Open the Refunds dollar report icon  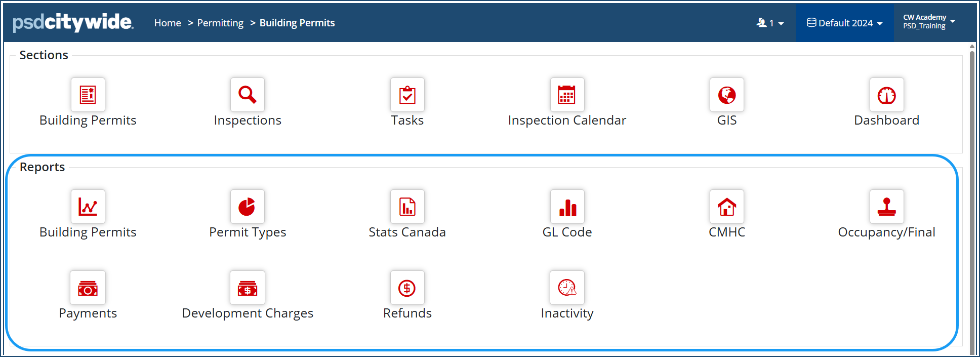pos(407,288)
